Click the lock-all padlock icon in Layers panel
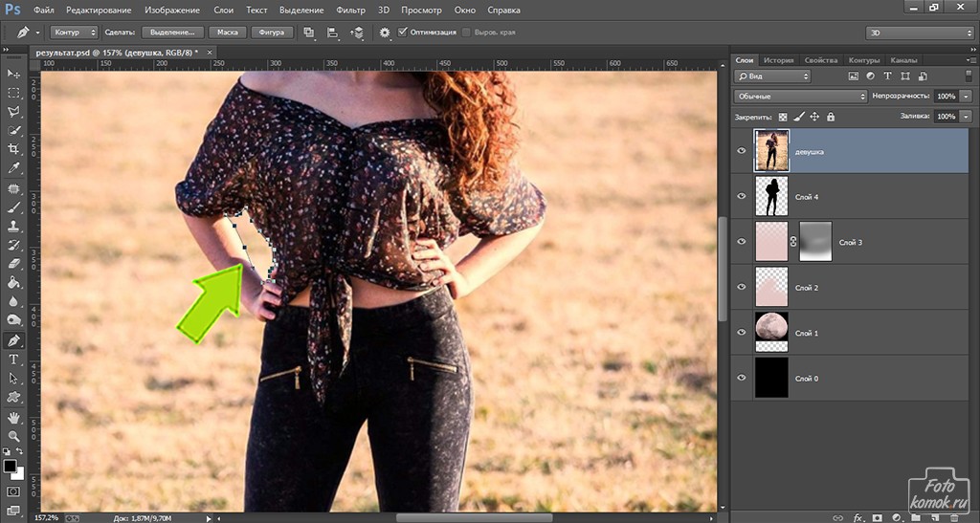This screenshot has width=980, height=523. (830, 117)
